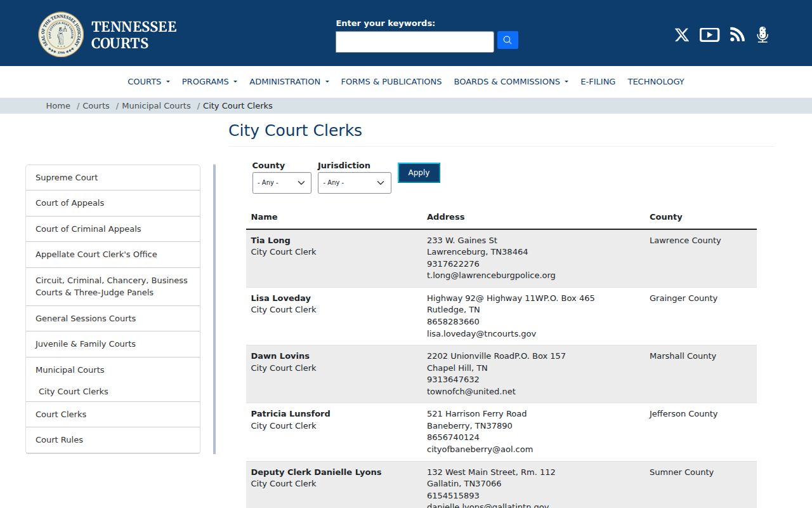
Task: Select the Tia Long name entry
Action: [271, 241]
